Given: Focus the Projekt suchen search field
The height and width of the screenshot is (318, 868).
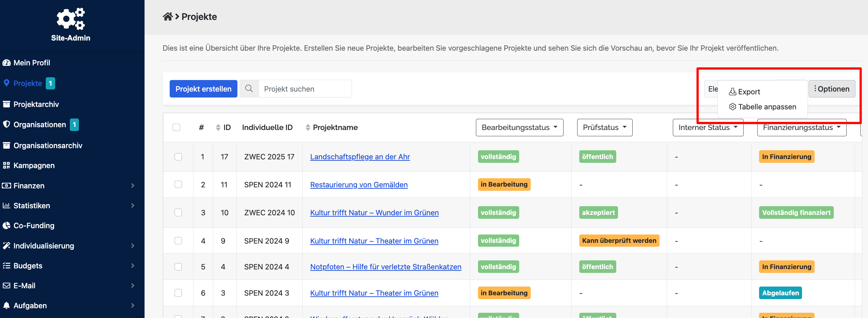Looking at the screenshot, I should pyautogui.click(x=304, y=89).
